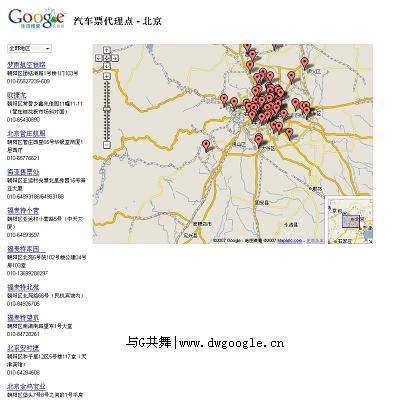The height and width of the screenshot is (400, 408).
Task: Click the center reset button between pan arrows
Action: [107, 58]
